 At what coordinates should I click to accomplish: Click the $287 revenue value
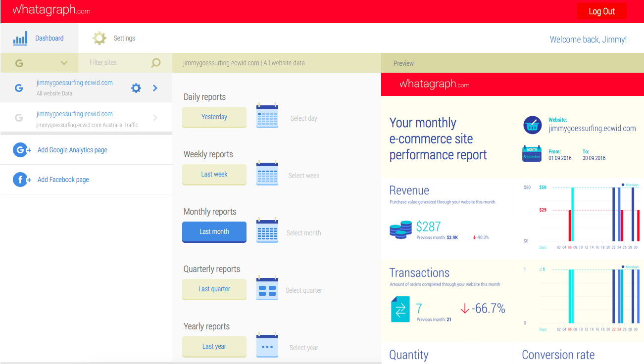[429, 227]
